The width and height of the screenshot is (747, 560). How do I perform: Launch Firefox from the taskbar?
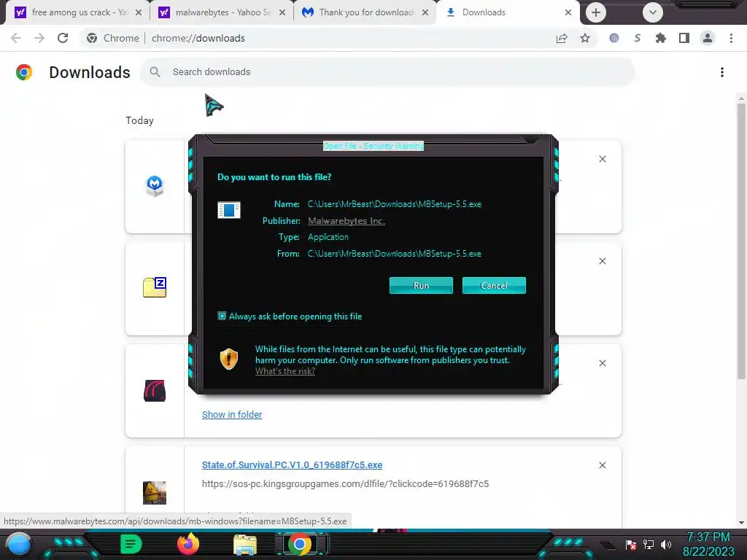pyautogui.click(x=188, y=544)
